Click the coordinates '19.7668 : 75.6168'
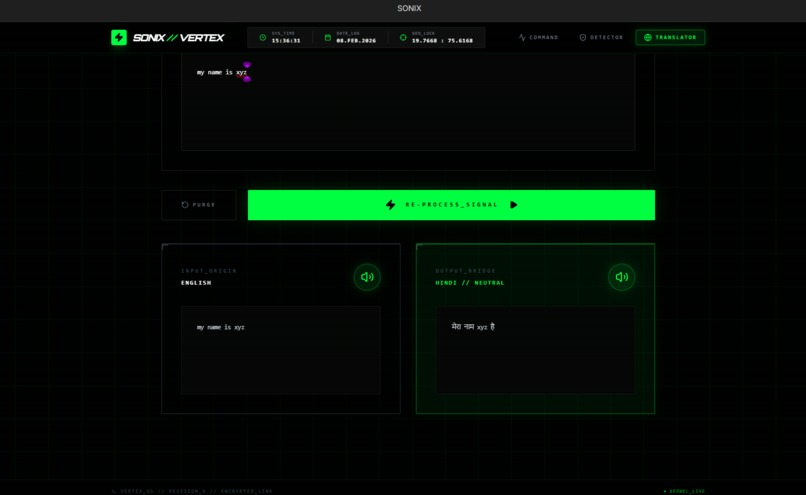Viewport: 806px width, 495px height. pyautogui.click(x=442, y=41)
